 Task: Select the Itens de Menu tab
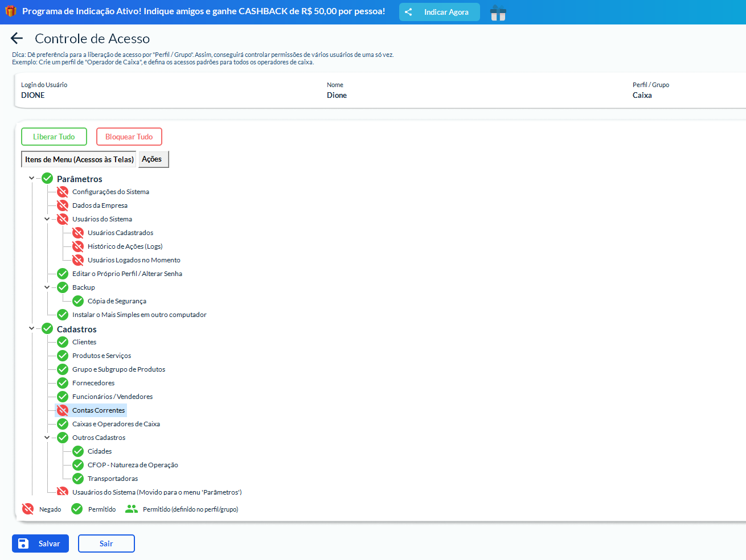pos(79,159)
